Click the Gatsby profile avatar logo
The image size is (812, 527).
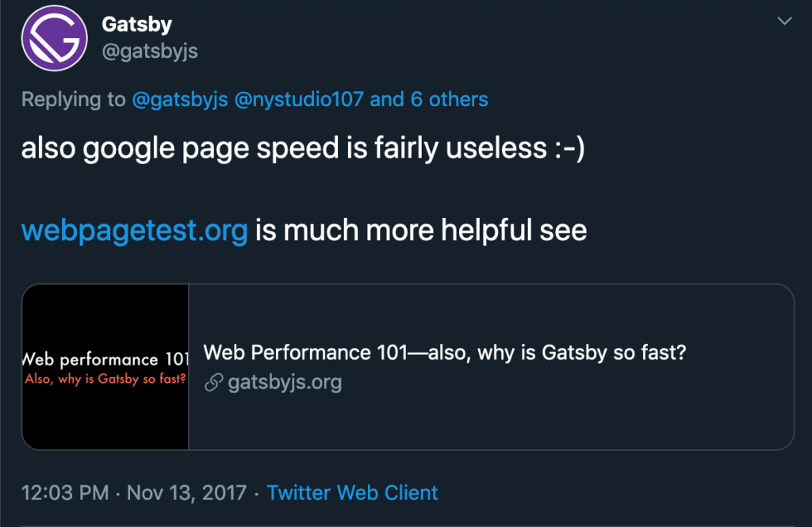[54, 37]
